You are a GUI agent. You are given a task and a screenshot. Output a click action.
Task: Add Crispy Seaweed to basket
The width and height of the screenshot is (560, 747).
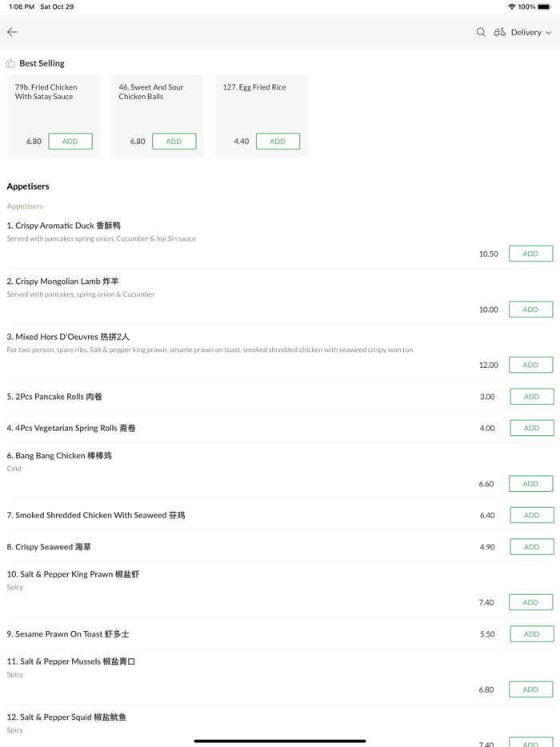click(x=531, y=547)
